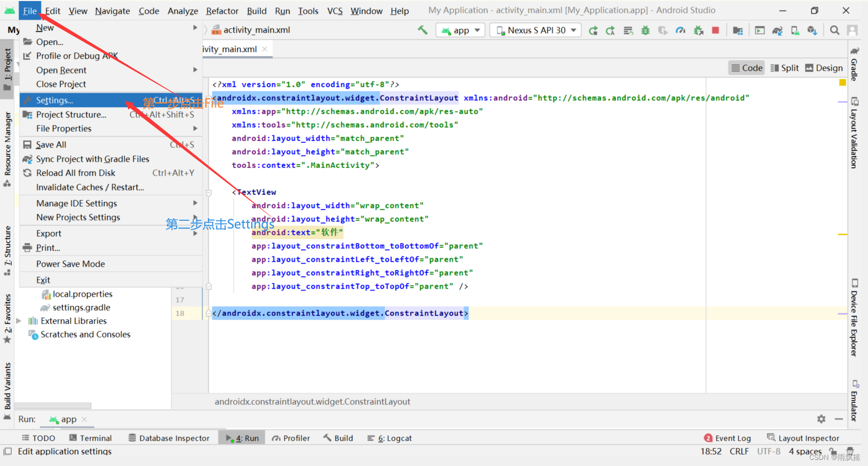Open the app run configuration dropdown

pos(460,31)
